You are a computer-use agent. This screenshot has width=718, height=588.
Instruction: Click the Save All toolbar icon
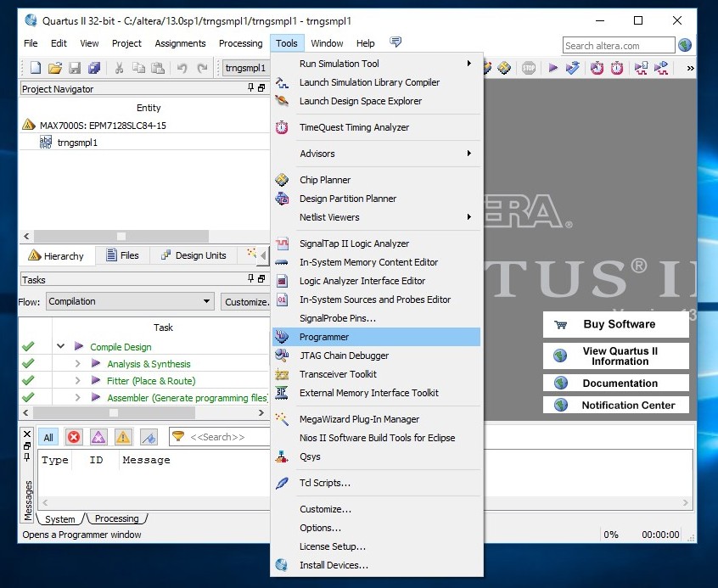94,68
